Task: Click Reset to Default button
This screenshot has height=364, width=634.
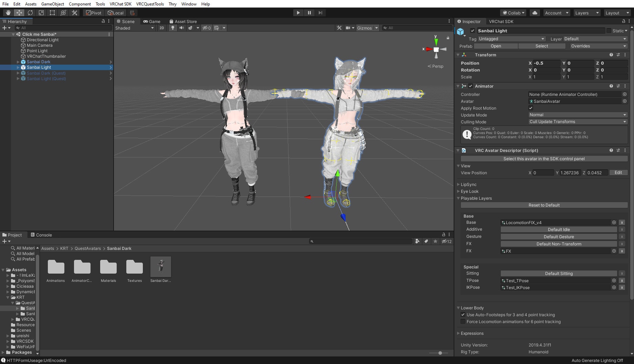Action: [x=544, y=205]
